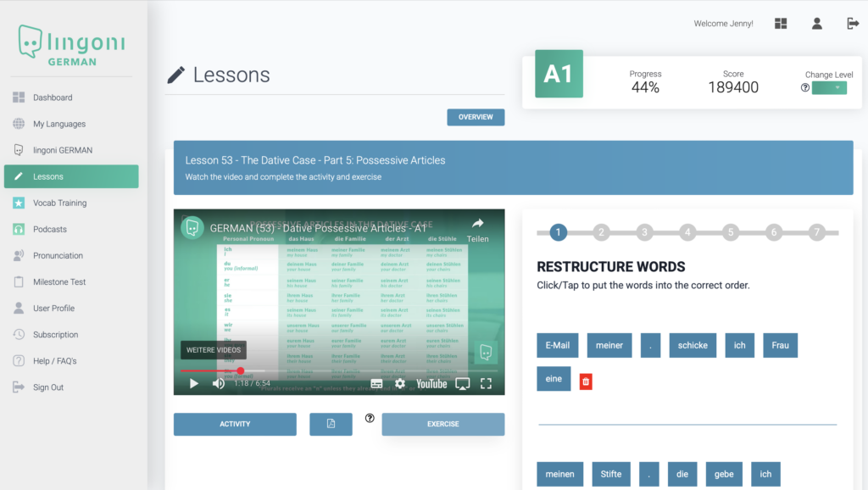
Task: Open the dashboard grid icon in header
Action: click(781, 24)
